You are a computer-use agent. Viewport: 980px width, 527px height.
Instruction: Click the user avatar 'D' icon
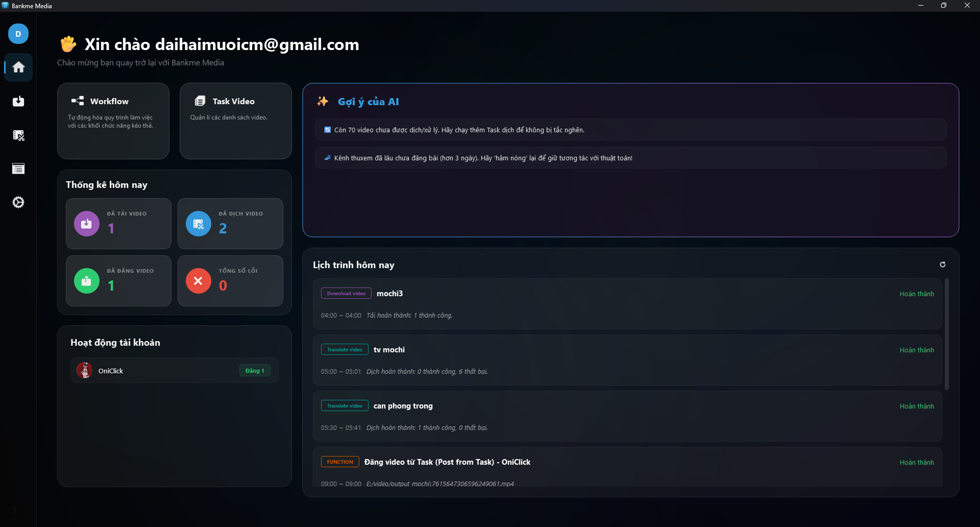(x=18, y=34)
